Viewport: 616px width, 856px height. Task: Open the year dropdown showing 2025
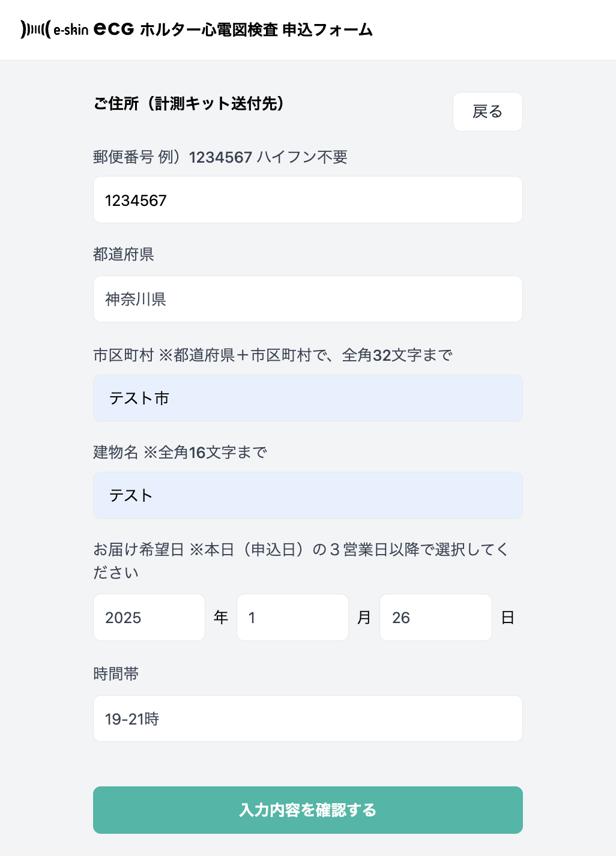tap(149, 617)
